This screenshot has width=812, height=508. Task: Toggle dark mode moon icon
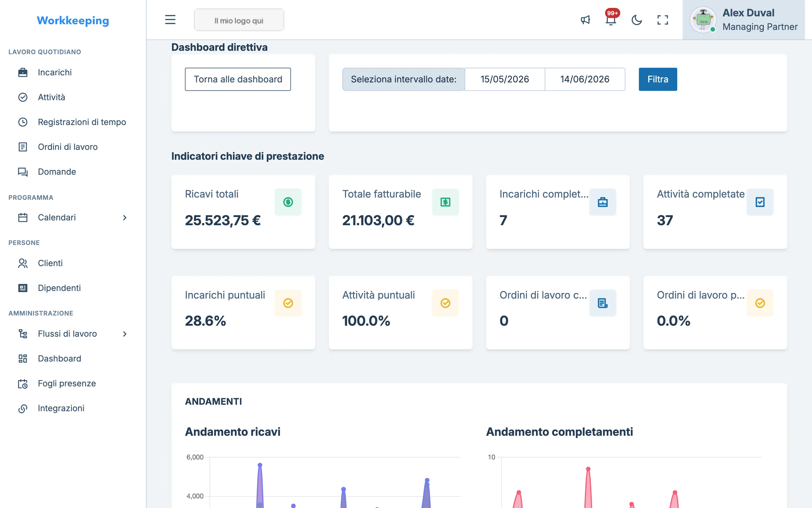tap(637, 20)
